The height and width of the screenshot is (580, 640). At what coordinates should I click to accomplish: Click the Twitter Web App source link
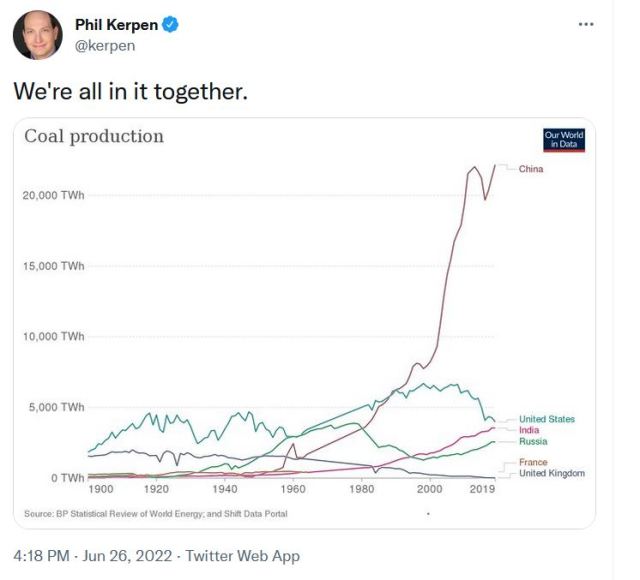point(241,555)
